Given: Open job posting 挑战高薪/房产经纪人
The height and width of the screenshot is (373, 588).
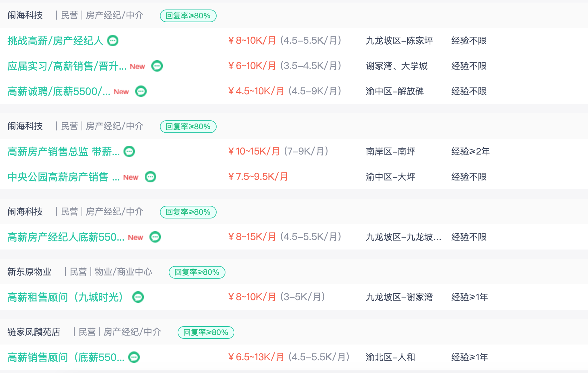Looking at the screenshot, I should 55,41.
